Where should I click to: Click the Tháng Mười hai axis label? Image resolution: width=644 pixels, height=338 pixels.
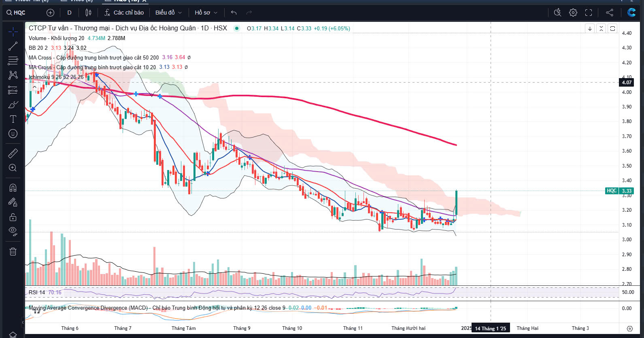coord(408,328)
